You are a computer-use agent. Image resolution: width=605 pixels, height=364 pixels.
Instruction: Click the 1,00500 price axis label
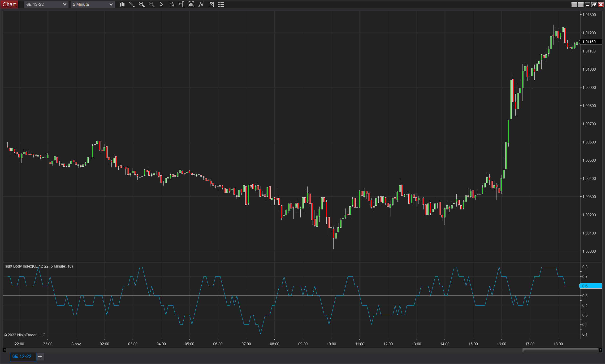click(x=589, y=160)
